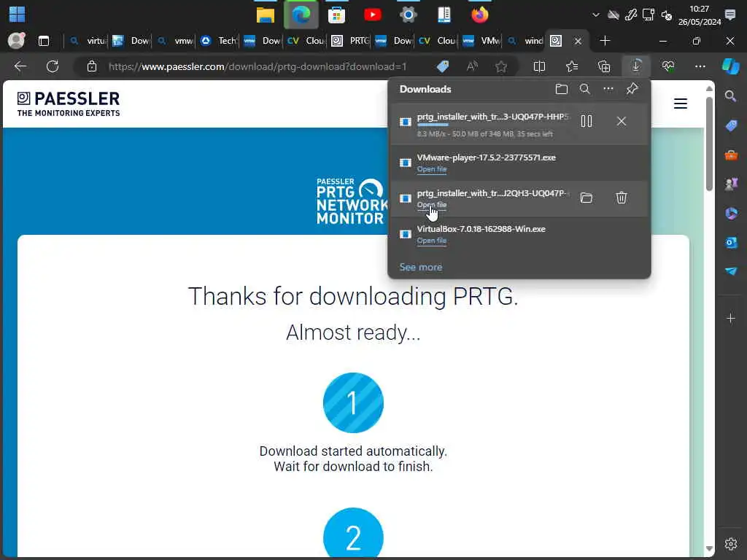This screenshot has width=747, height=560.
Task: Go back to previous page
Action: tap(20, 66)
